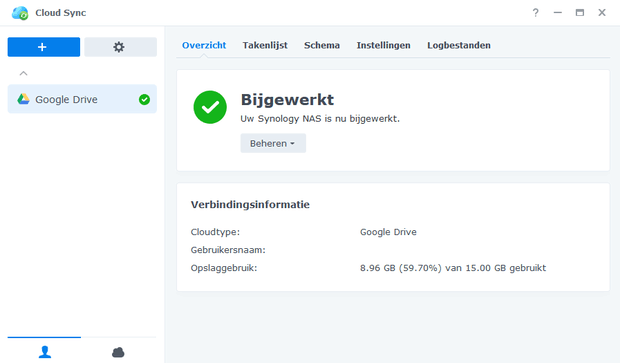
Task: Open the Takenlijst tab
Action: [265, 45]
